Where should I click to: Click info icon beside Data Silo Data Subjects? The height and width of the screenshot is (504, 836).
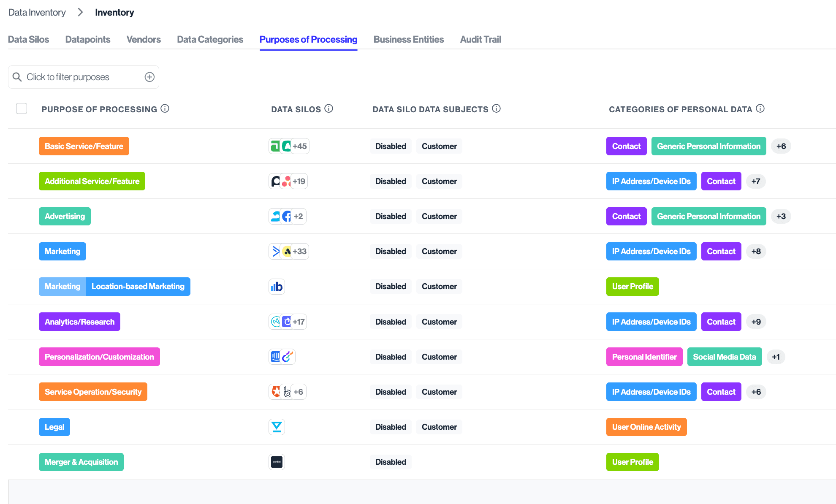[497, 108]
